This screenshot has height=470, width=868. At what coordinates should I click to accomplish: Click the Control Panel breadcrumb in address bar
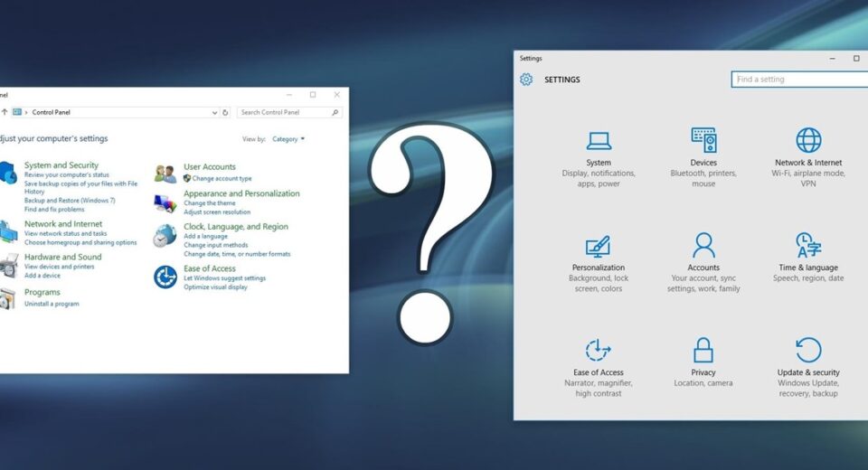pyautogui.click(x=51, y=112)
